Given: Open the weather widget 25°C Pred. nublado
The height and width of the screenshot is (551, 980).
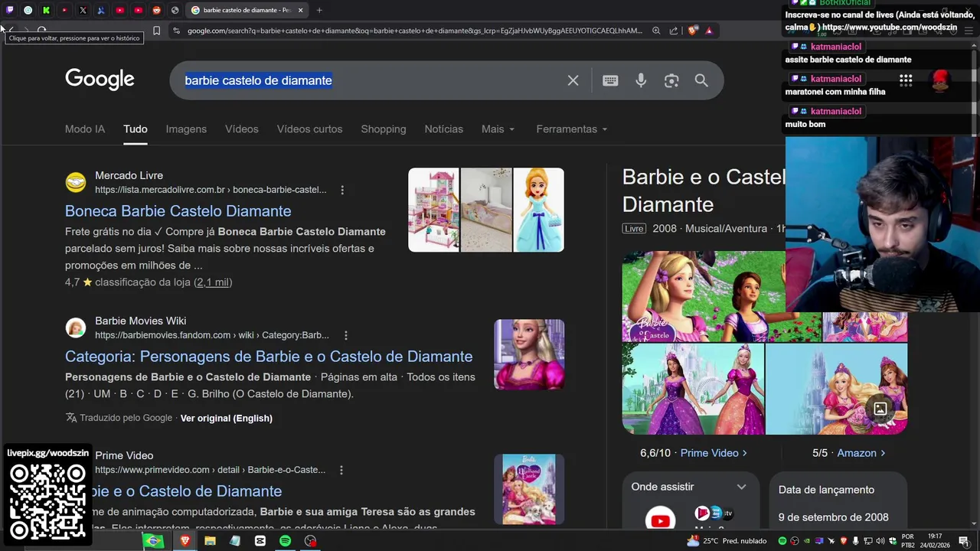Looking at the screenshot, I should coord(727,541).
